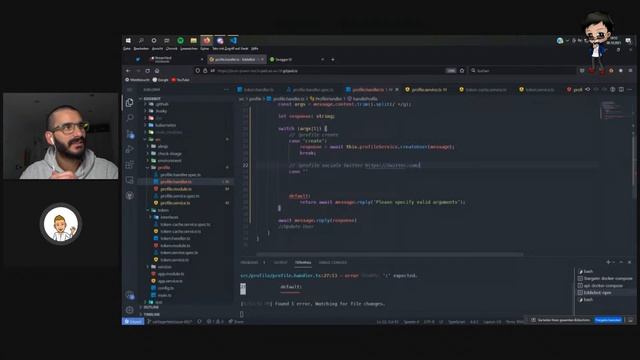Screen dimensions: 640x360
Task: Open the Search view in the activity bar
Action: [130, 118]
